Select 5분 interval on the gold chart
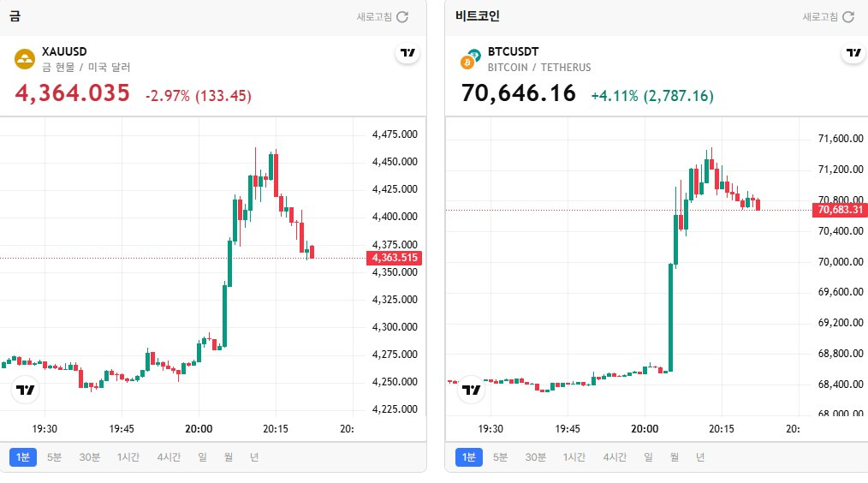Image resolution: width=868 pixels, height=483 pixels. tap(54, 457)
